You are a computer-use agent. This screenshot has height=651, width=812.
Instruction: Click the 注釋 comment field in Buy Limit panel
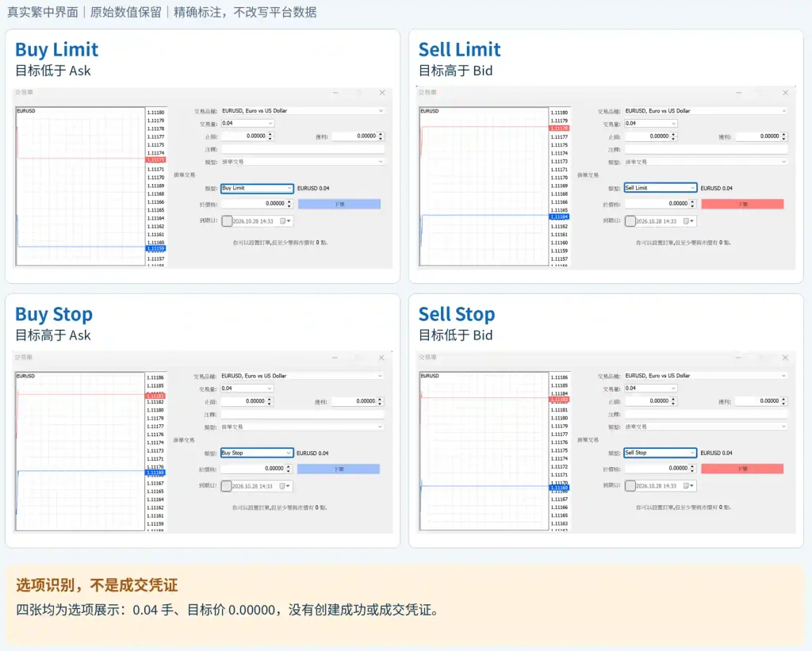pos(303,149)
